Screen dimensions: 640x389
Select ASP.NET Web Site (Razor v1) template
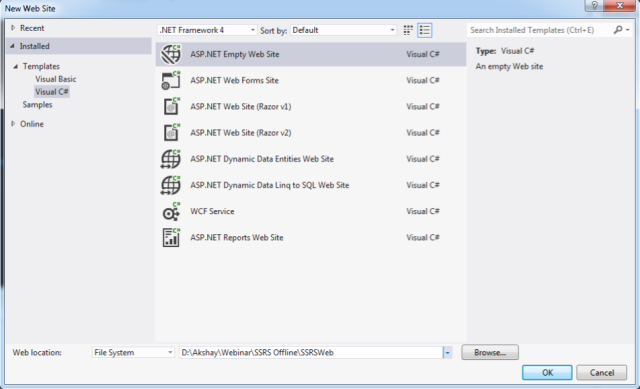point(311,107)
